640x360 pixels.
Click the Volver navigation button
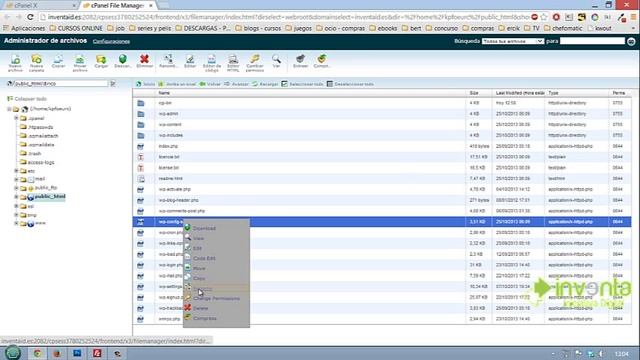click(210, 84)
